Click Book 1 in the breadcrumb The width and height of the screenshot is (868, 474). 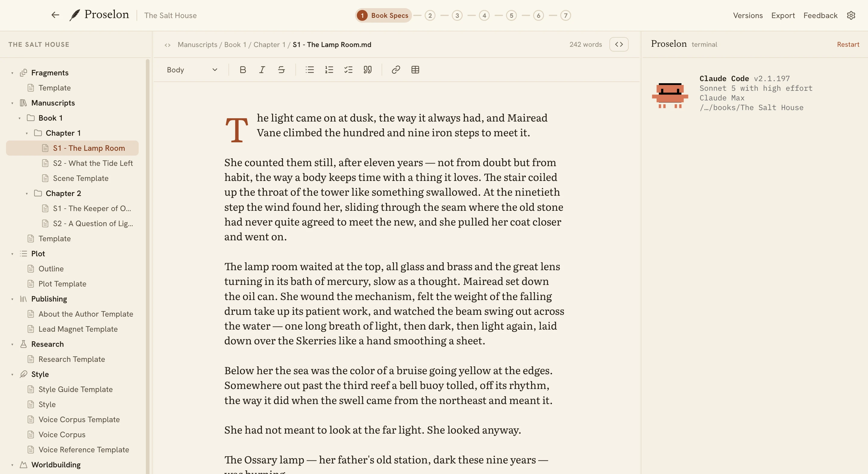(x=235, y=45)
